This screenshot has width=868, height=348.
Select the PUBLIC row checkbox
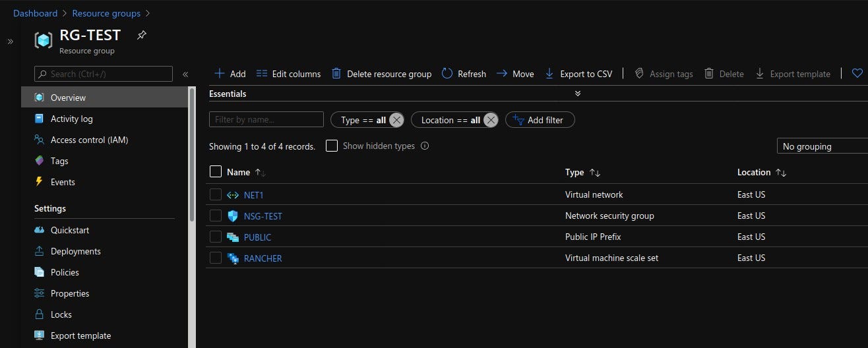click(216, 237)
